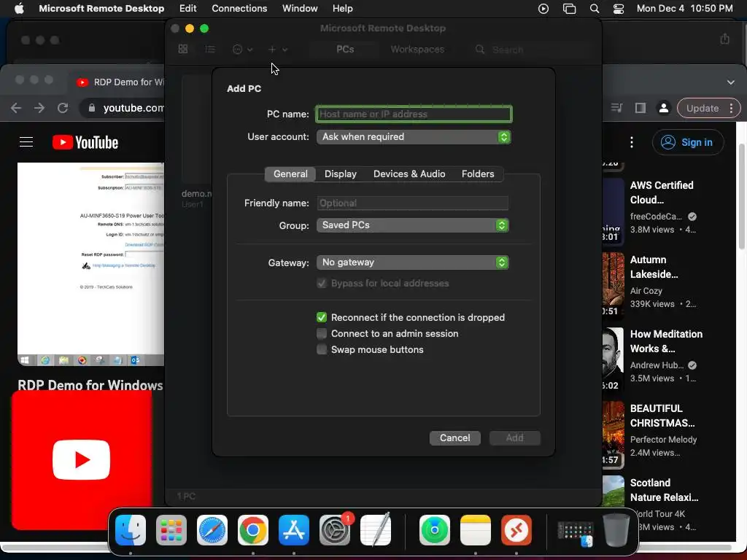The image size is (747, 560).
Task: Open Finder from the Dock
Action: [131, 530]
